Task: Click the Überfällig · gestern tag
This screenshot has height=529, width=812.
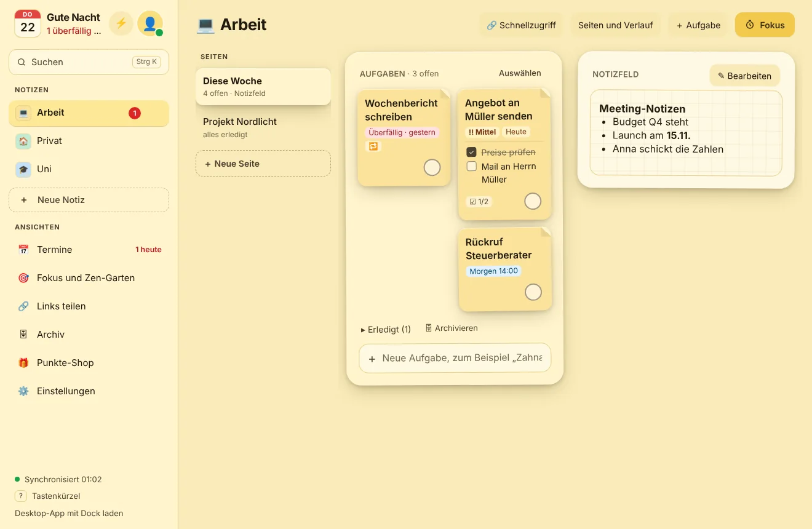Action: [x=402, y=132]
